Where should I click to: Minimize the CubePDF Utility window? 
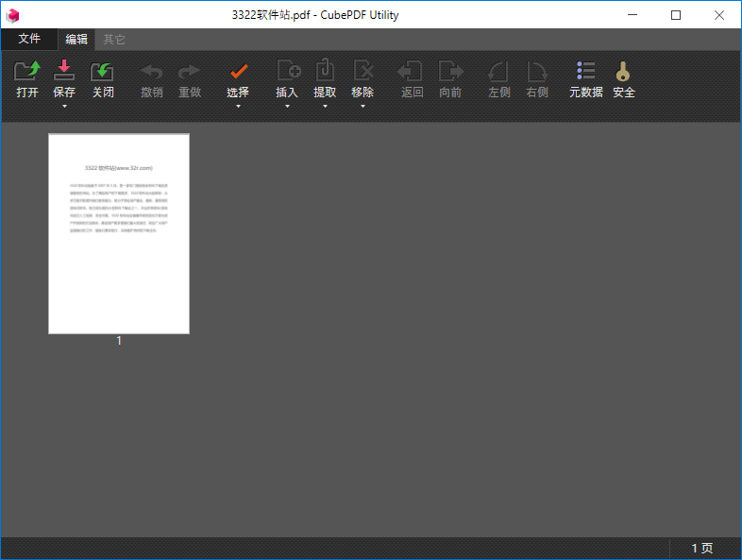tap(632, 15)
